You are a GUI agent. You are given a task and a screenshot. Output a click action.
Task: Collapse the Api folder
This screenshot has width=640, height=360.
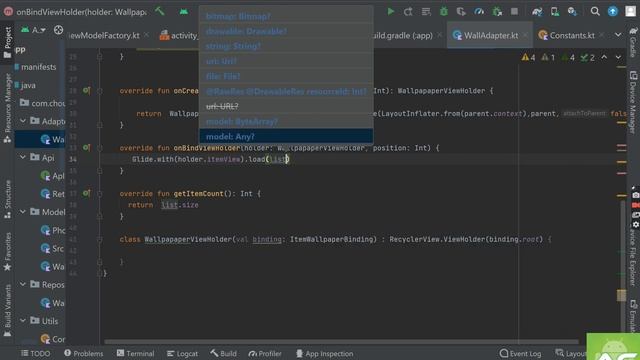(x=23, y=158)
